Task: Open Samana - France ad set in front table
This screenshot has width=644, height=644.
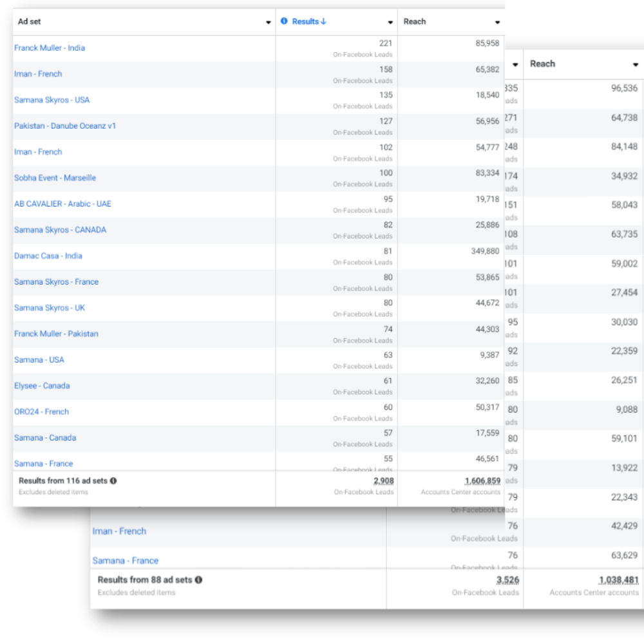Action: coord(44,464)
